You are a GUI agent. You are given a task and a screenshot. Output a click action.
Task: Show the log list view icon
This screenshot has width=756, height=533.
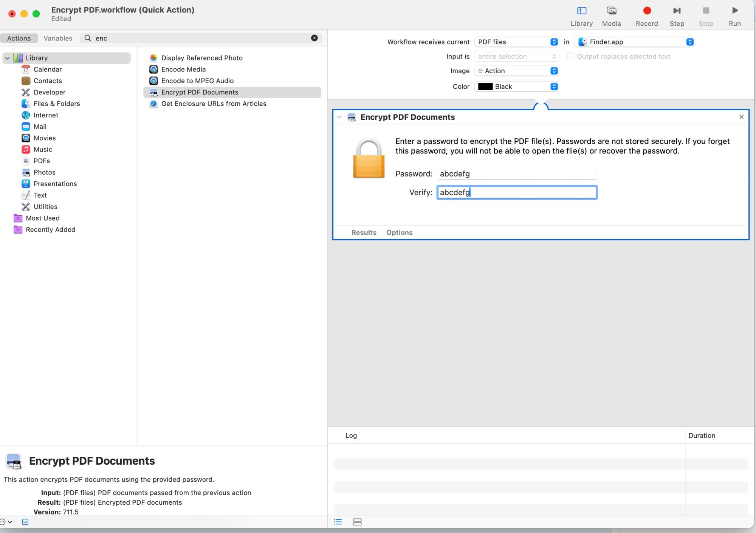click(338, 522)
